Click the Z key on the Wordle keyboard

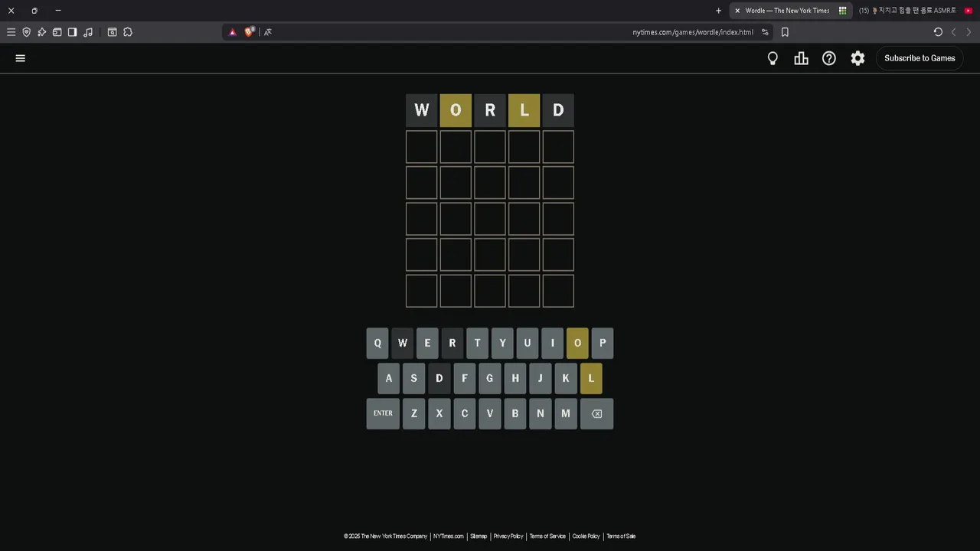click(414, 413)
